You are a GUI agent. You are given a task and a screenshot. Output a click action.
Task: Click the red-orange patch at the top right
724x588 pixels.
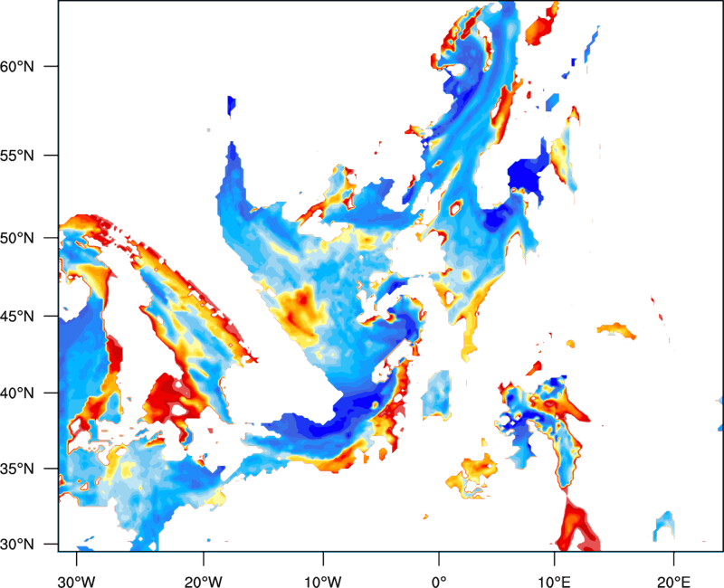(545, 24)
